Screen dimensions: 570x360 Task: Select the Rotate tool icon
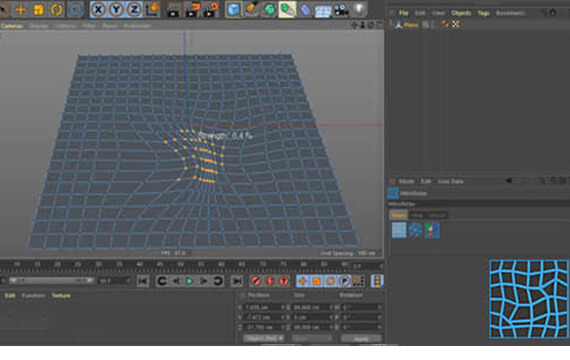pos(56,10)
